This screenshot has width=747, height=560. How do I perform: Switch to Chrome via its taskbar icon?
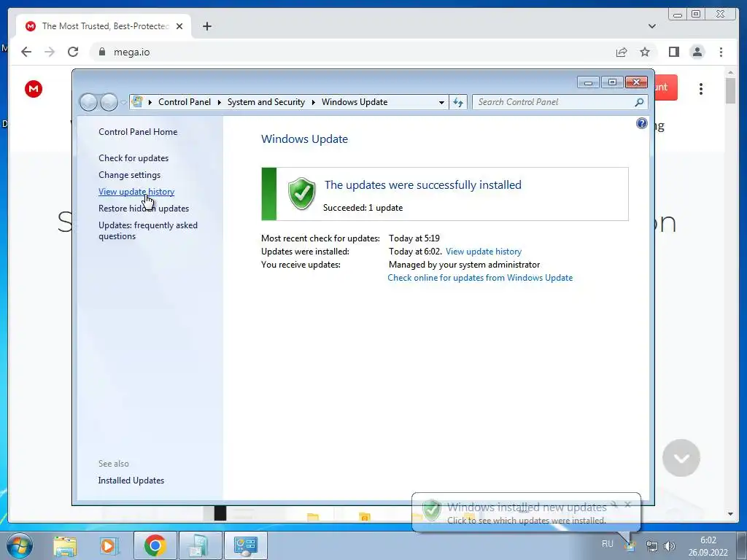(x=155, y=545)
